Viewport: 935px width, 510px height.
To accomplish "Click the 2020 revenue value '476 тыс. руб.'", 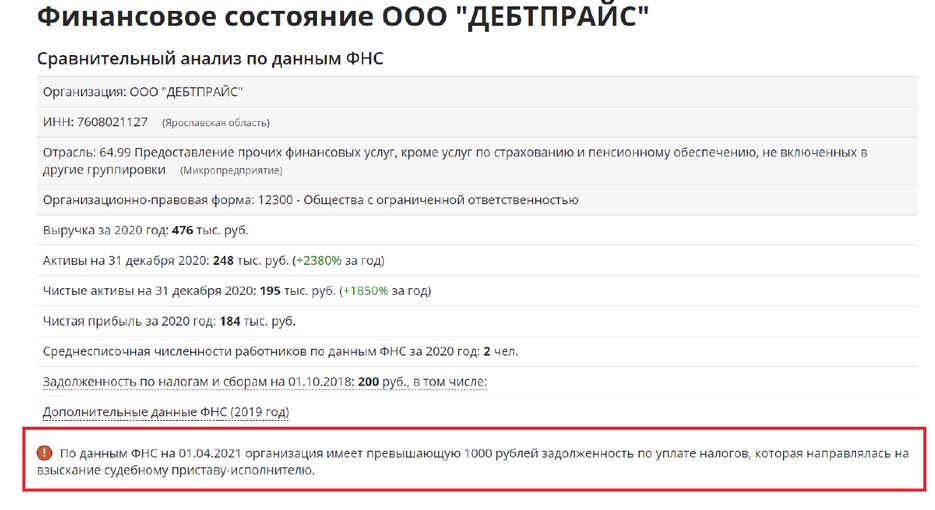I will pos(210,230).
